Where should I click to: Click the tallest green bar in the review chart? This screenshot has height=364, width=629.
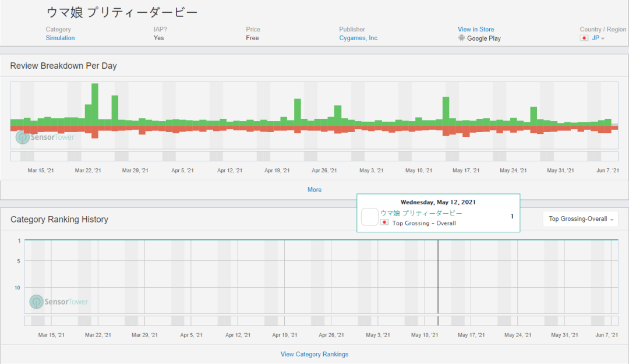point(95,105)
